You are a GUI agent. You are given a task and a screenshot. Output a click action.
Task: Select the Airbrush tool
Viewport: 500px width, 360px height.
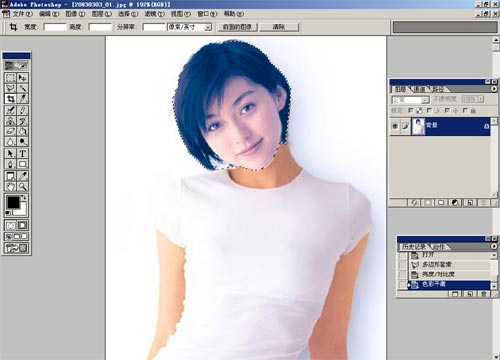[x=11, y=110]
